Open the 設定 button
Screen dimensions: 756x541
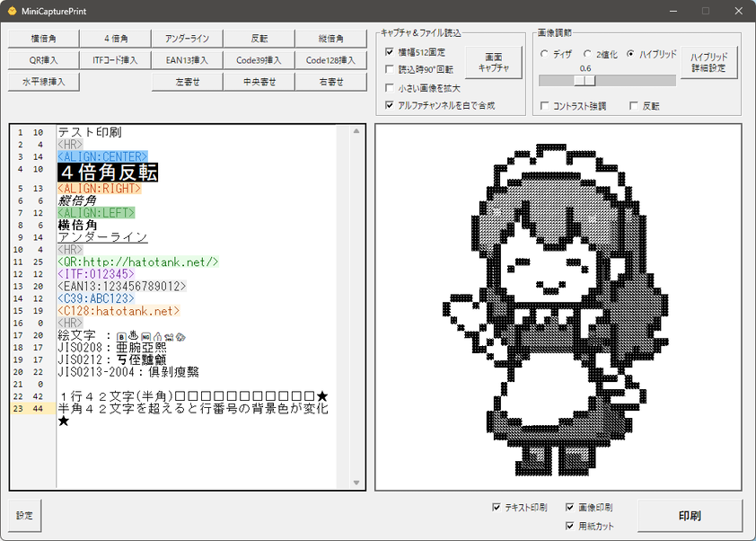24,516
